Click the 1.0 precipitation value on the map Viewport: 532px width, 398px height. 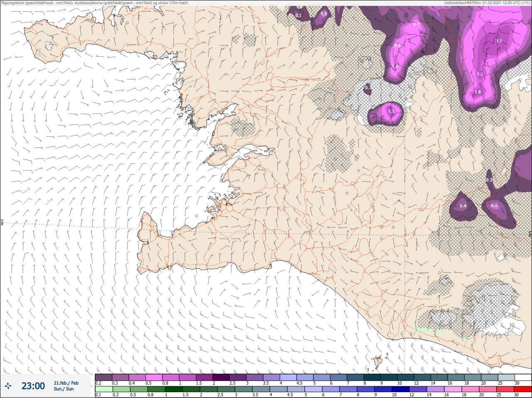point(394,66)
